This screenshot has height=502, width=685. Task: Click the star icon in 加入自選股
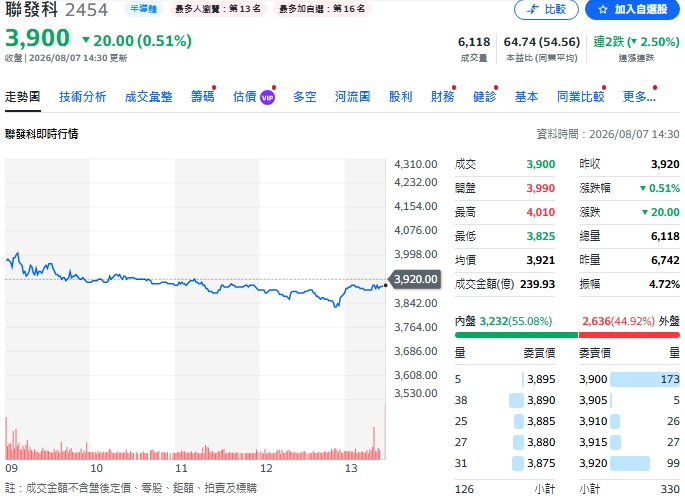(603, 9)
